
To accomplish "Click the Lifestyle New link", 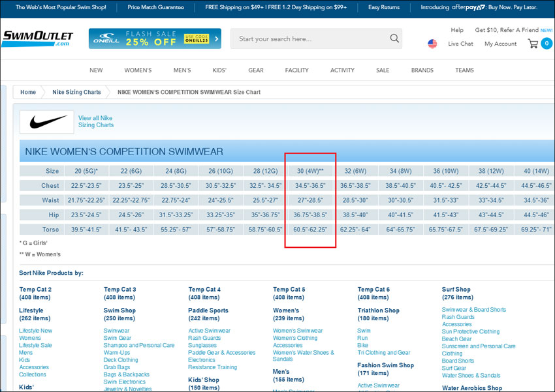I will [x=35, y=331].
